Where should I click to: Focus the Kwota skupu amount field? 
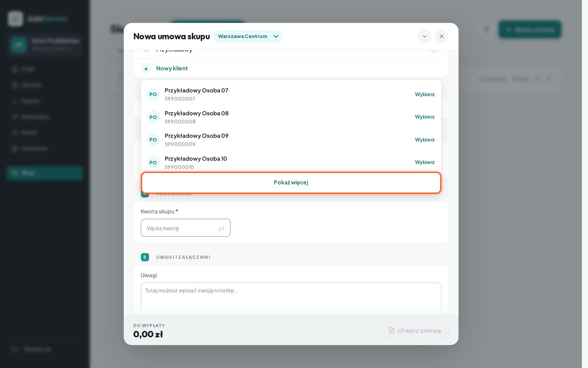(x=186, y=228)
